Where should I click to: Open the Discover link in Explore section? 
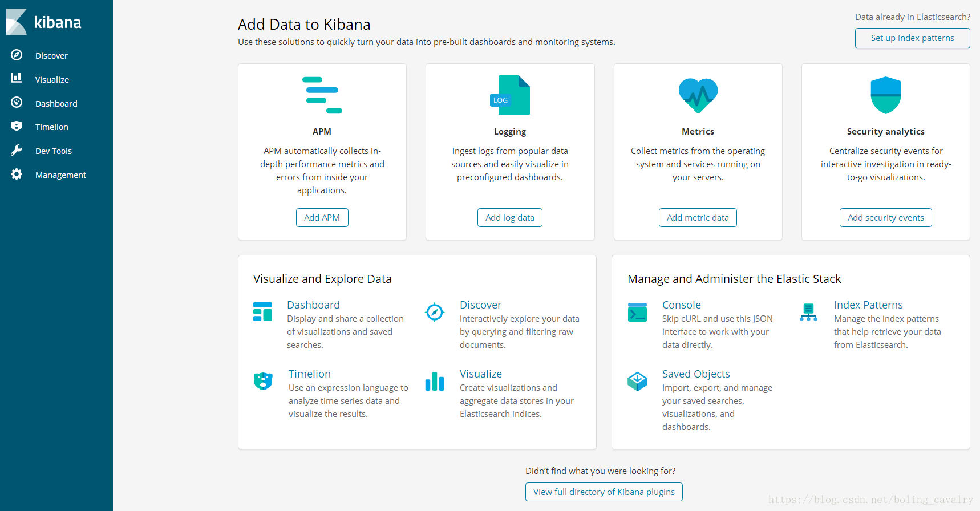pos(480,305)
